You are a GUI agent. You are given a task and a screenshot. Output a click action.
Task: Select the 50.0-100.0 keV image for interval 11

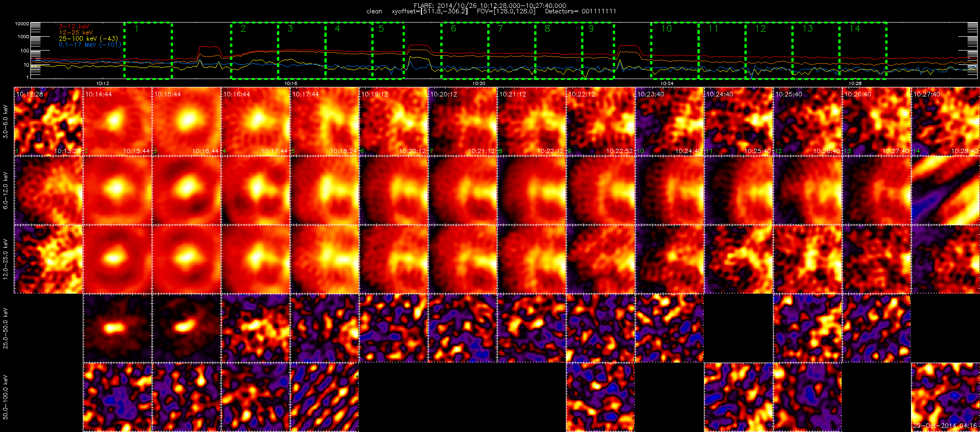pyautogui.click(x=738, y=397)
